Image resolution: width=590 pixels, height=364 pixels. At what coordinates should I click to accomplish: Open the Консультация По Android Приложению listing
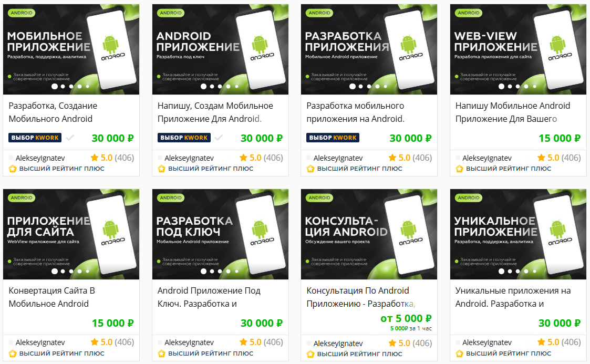click(x=361, y=297)
